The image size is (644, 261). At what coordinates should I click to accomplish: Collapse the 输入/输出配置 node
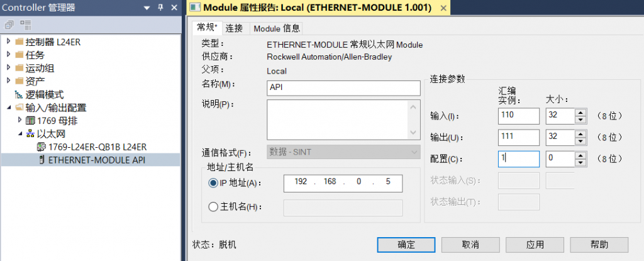tap(9, 108)
